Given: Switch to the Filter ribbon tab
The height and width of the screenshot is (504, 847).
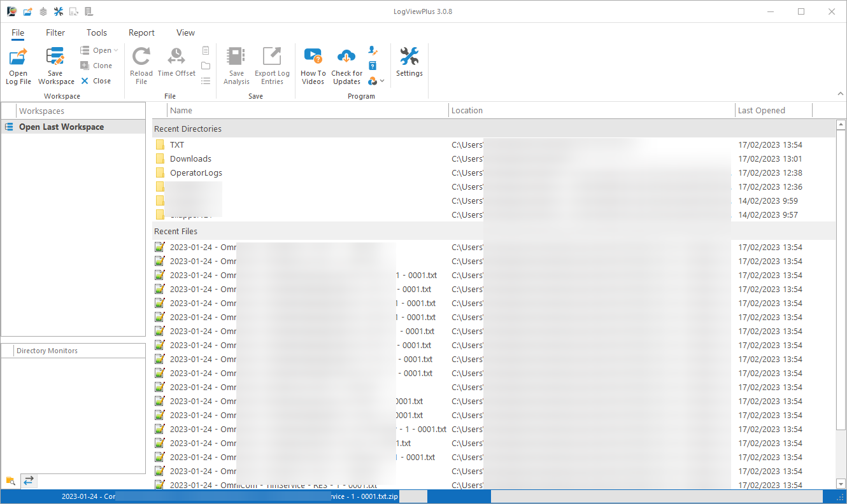Looking at the screenshot, I should [55, 32].
